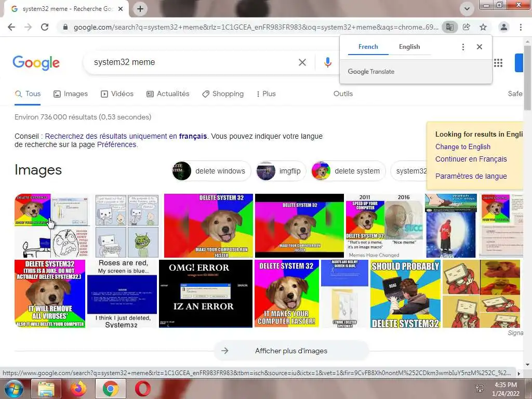View site information via lock icon

tap(65, 27)
